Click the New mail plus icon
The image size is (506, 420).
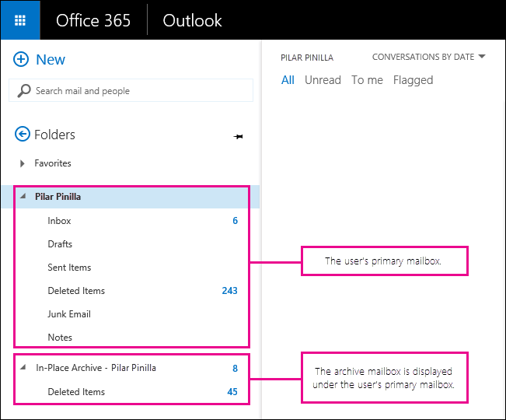point(21,59)
